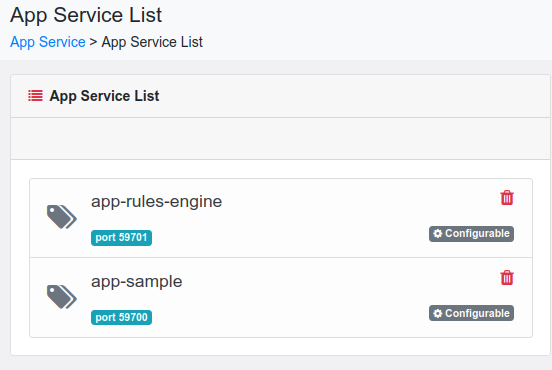Click the app-rules-engine service name

click(x=156, y=202)
